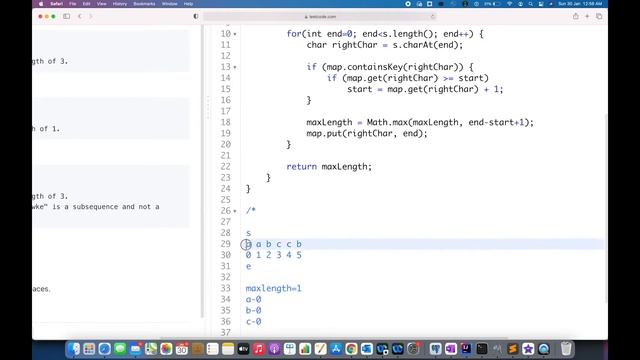The image size is (640, 360).
Task: Open the Safari menu
Action: 56,4
